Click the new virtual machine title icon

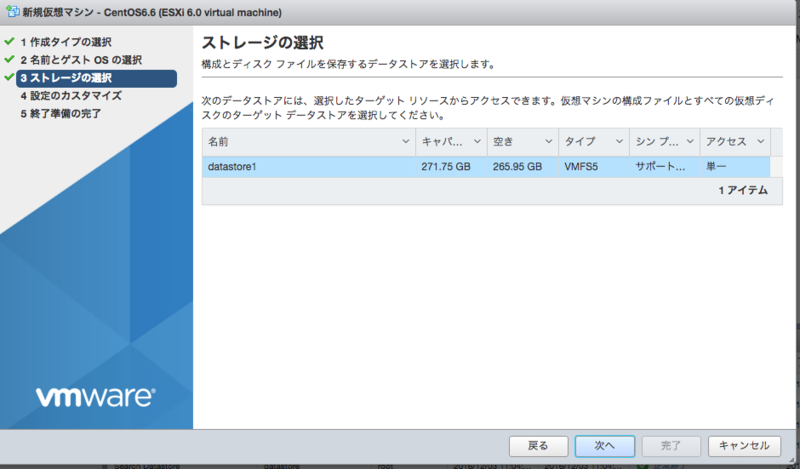pos(12,11)
